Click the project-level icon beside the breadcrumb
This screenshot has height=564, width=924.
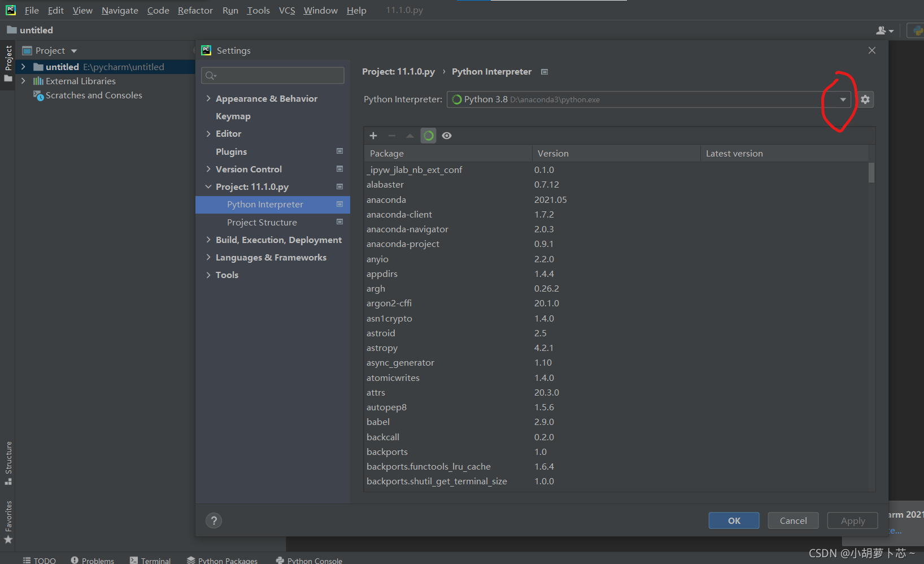coord(544,72)
